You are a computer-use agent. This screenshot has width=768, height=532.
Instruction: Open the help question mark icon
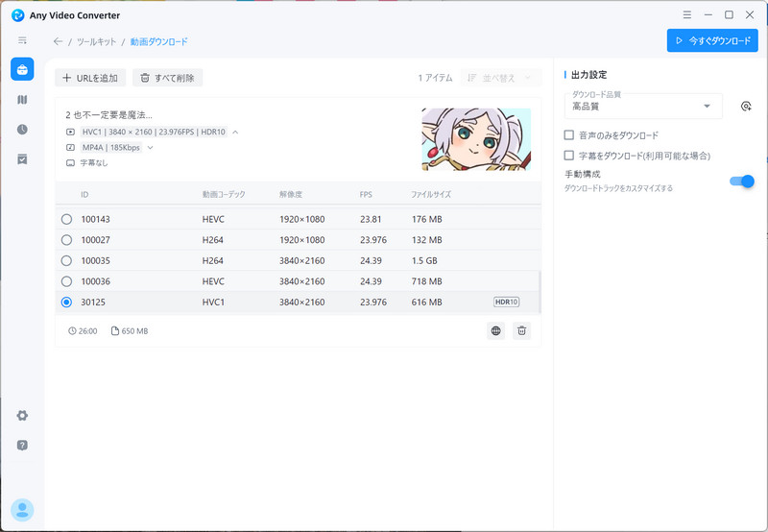22,445
